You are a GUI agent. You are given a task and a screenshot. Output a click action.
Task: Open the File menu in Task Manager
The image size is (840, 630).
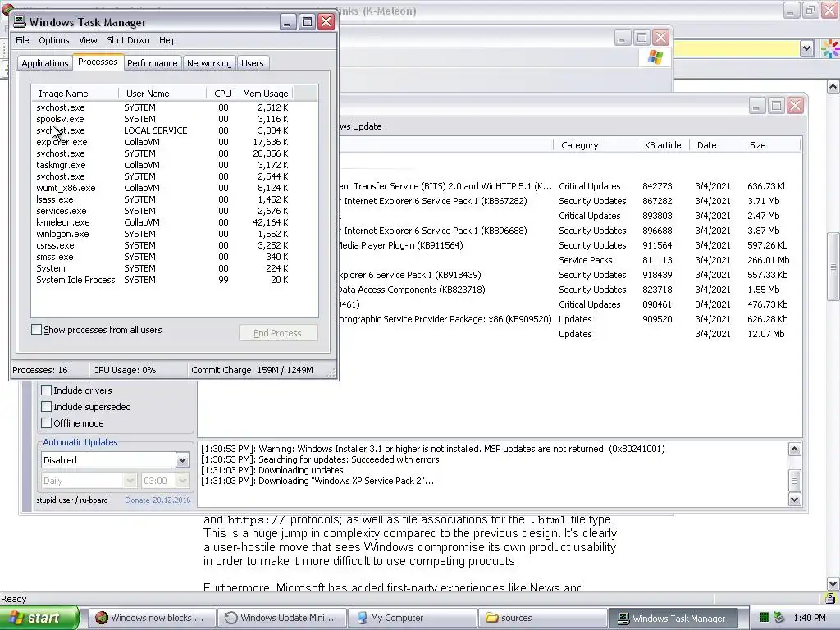point(22,40)
